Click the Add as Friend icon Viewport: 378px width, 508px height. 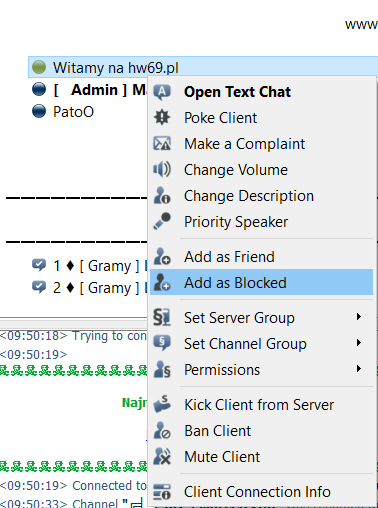click(162, 256)
